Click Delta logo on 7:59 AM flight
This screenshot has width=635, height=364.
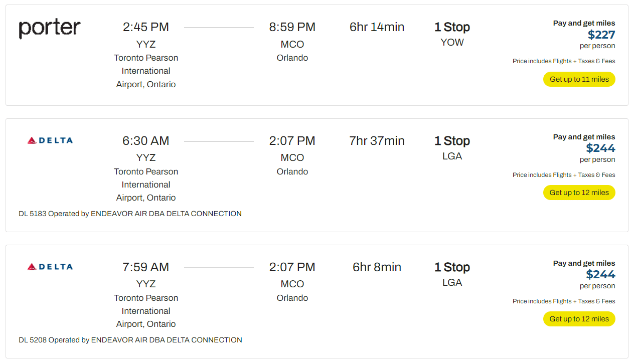click(x=50, y=267)
